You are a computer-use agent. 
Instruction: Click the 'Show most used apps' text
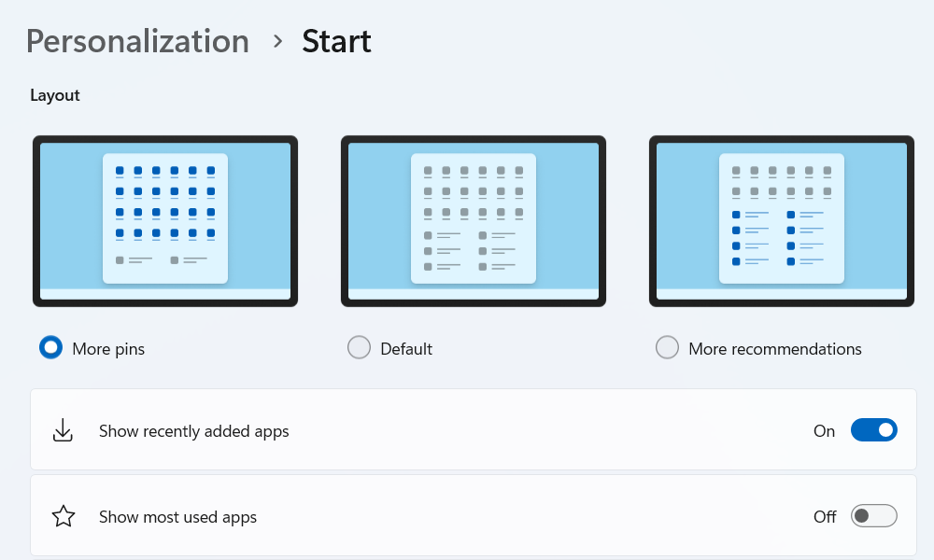[x=177, y=517]
